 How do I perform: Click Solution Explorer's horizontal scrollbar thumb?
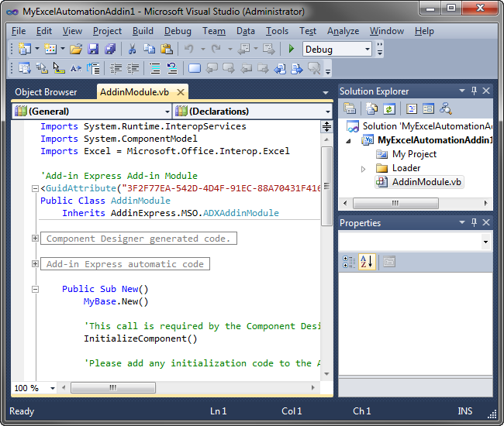pyautogui.click(x=395, y=203)
